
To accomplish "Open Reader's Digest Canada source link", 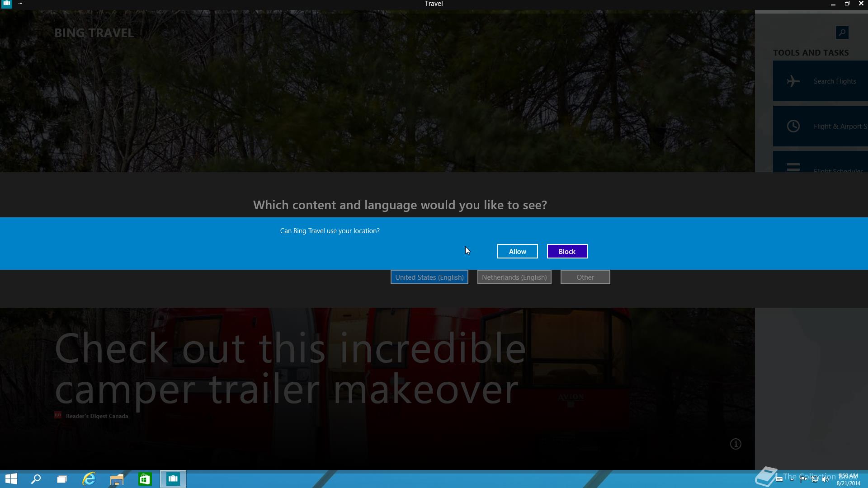I will [x=97, y=416].
